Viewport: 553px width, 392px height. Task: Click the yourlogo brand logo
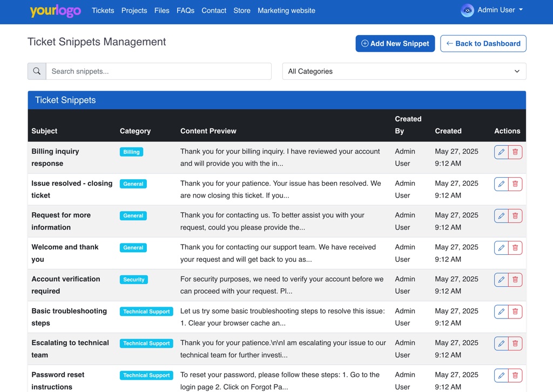[x=55, y=11]
